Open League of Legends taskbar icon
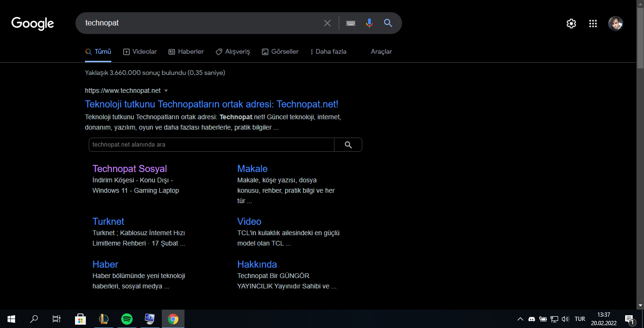Image resolution: width=644 pixels, height=328 pixels. pos(104,319)
